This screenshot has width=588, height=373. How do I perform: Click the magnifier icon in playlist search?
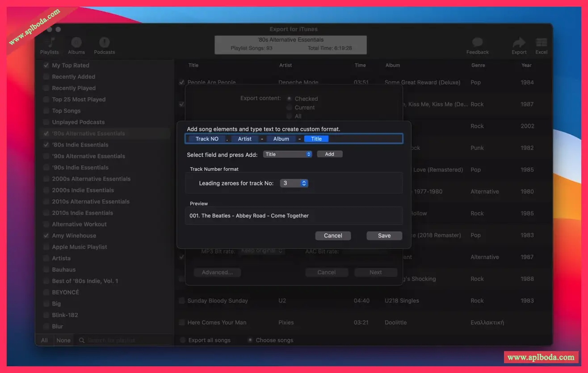click(82, 340)
